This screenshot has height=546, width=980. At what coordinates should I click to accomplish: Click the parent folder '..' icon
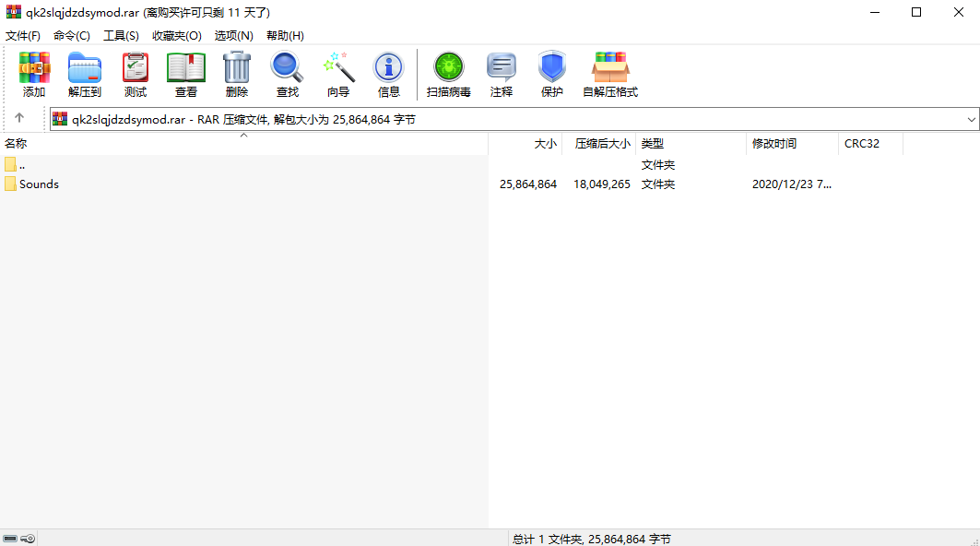pyautogui.click(x=10, y=164)
